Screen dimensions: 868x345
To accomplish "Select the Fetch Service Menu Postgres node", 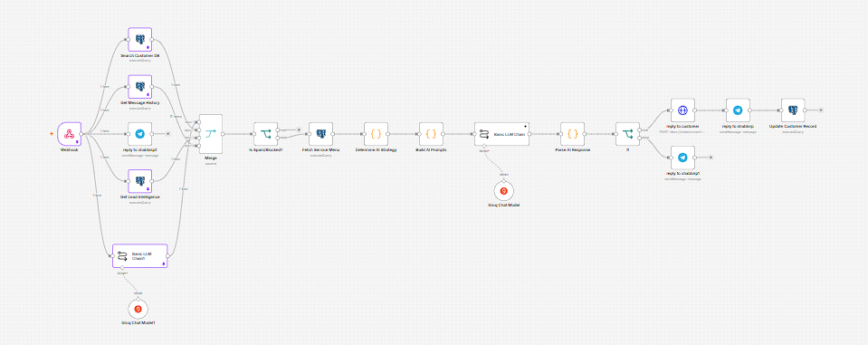I will click(x=320, y=134).
